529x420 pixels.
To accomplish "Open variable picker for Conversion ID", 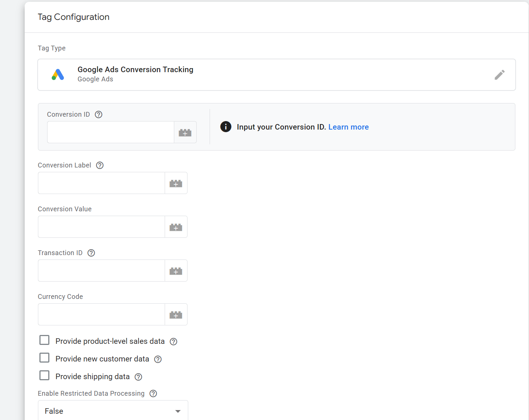I will click(185, 133).
